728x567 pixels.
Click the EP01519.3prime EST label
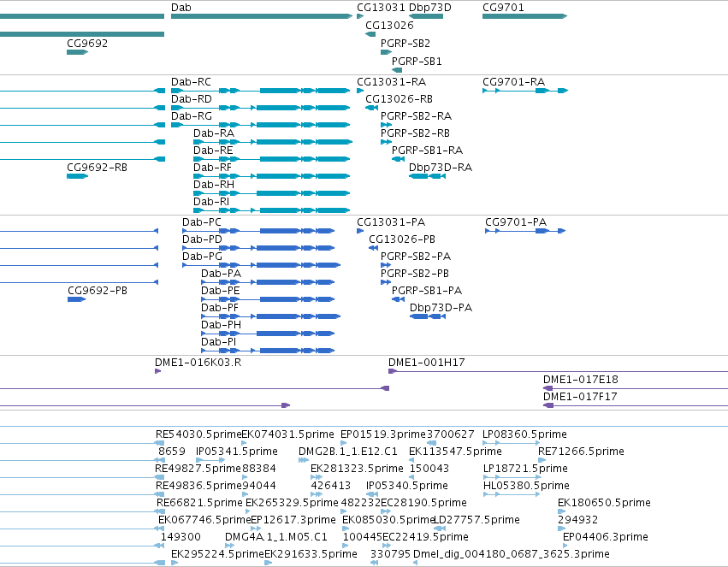(383, 434)
